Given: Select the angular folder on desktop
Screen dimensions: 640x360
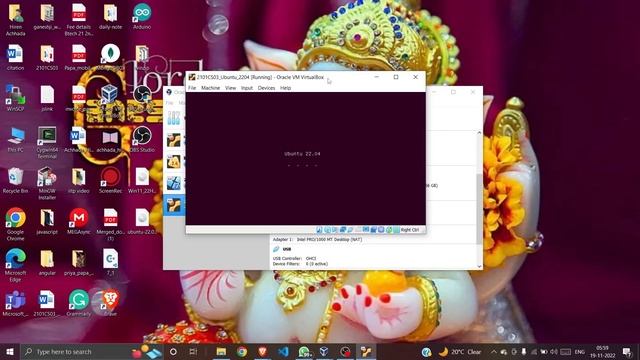Looking at the screenshot, I should pyautogui.click(x=47, y=262).
